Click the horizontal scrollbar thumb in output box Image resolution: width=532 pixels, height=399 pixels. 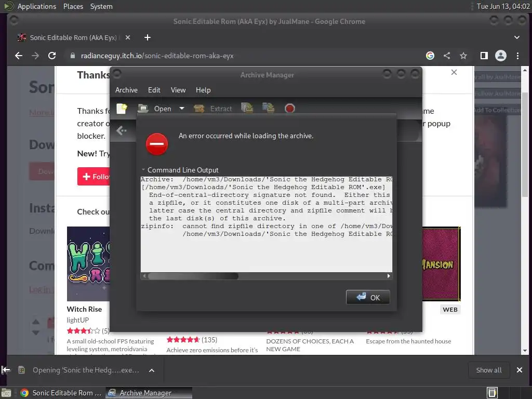(193, 276)
